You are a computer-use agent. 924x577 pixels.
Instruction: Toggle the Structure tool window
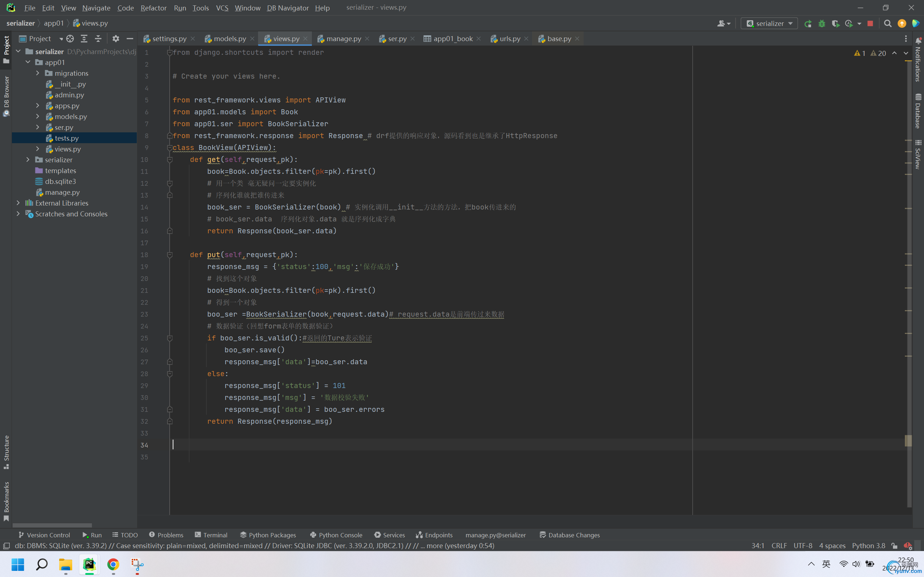6,452
